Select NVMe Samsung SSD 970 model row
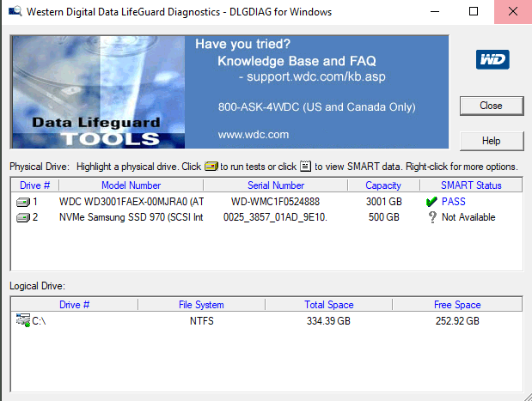Screen dimensions: 532x401 (x=131, y=217)
